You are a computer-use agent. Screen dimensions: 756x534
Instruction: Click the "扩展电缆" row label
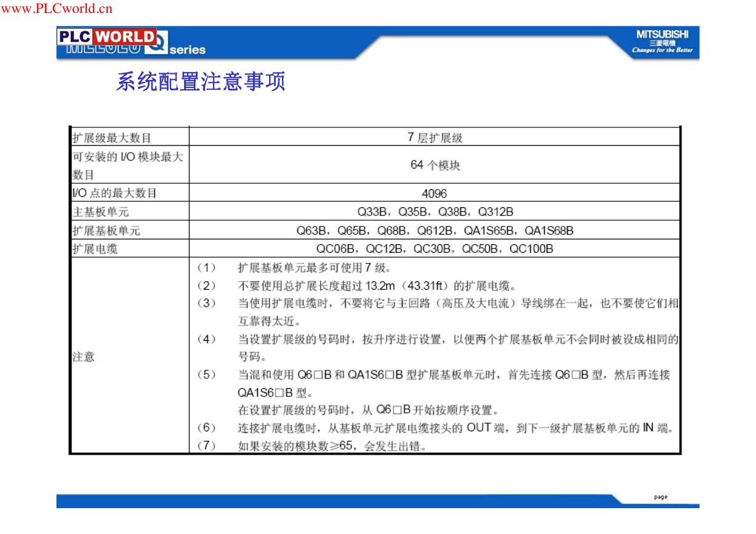95,249
